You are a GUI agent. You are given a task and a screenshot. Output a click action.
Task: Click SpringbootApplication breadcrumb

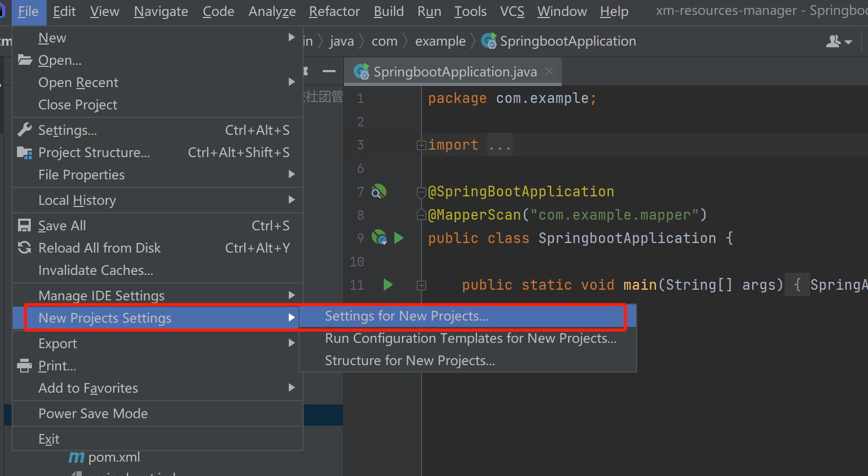click(x=558, y=41)
